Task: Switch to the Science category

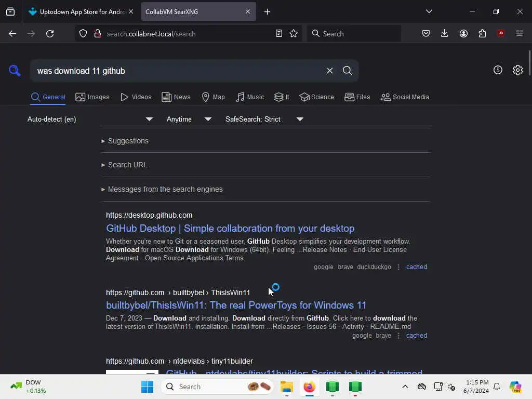Action: pyautogui.click(x=316, y=97)
